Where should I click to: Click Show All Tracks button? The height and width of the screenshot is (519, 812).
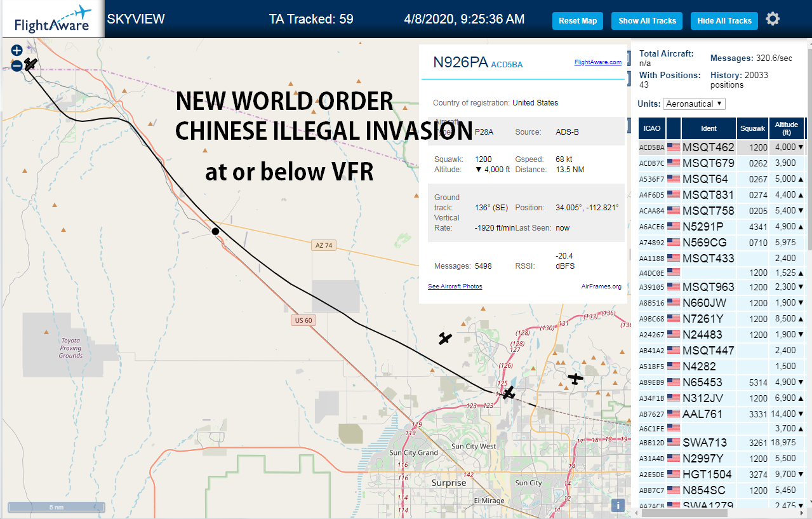click(647, 21)
